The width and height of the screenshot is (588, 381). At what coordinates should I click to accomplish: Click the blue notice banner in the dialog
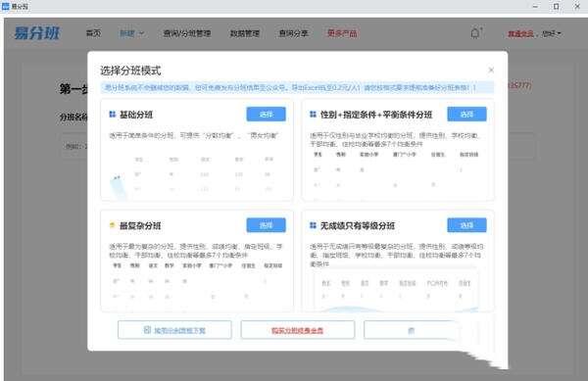click(x=297, y=88)
